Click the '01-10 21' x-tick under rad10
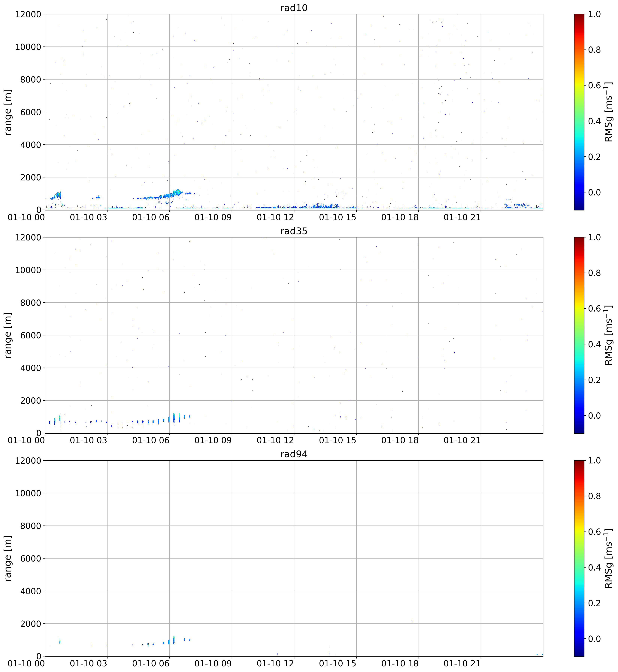 coord(462,217)
